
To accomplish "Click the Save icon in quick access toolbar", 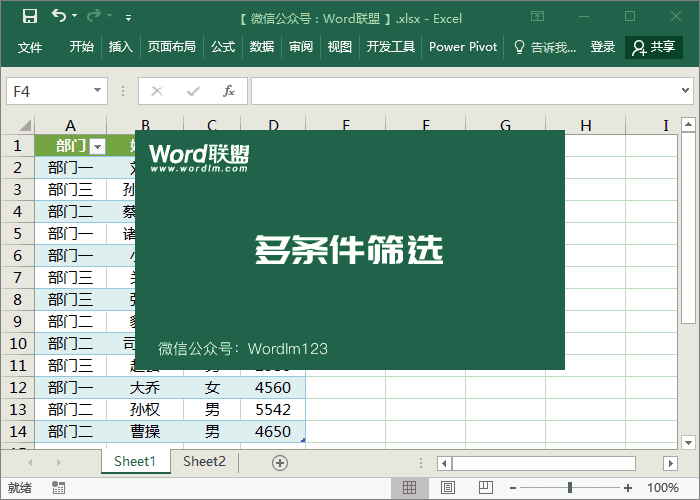I will point(30,16).
